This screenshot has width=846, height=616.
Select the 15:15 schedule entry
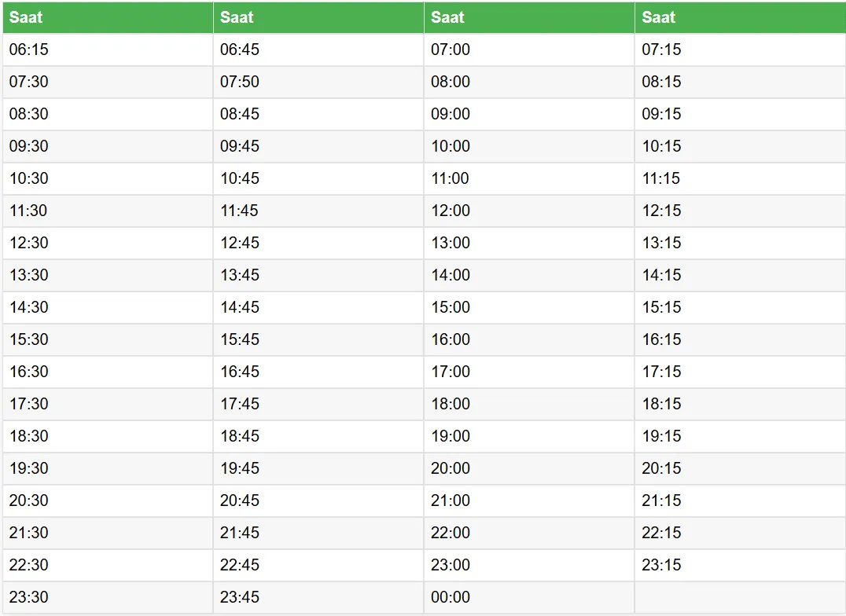(661, 307)
